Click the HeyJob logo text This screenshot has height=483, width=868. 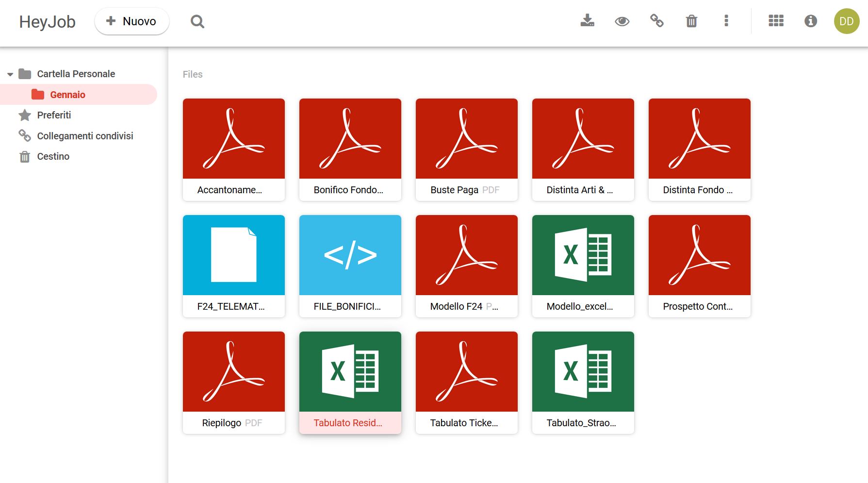point(47,22)
